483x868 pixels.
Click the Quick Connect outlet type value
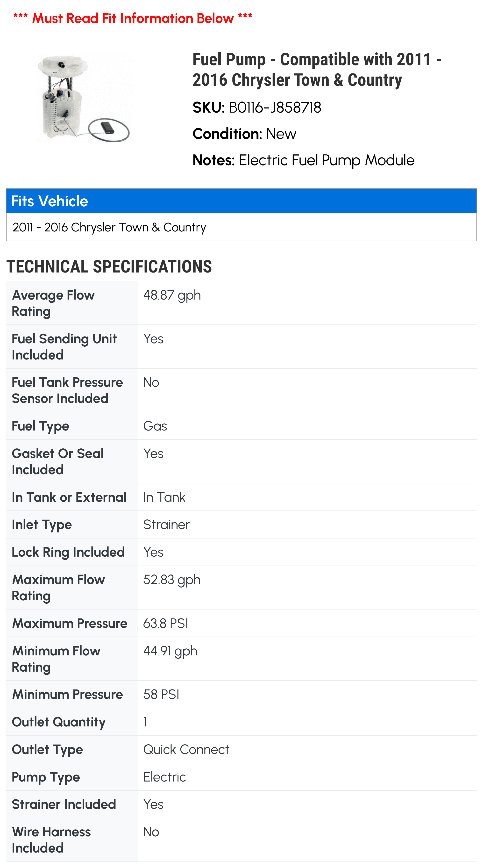[x=186, y=750]
